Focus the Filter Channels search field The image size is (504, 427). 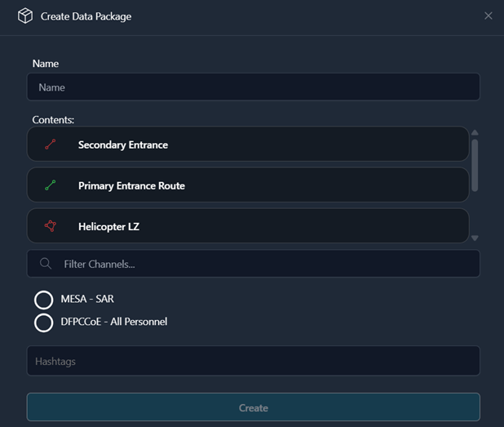click(x=261, y=264)
